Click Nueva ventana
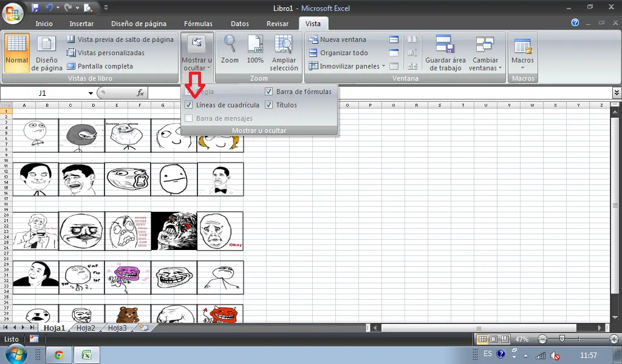622x364 pixels. pyautogui.click(x=338, y=39)
